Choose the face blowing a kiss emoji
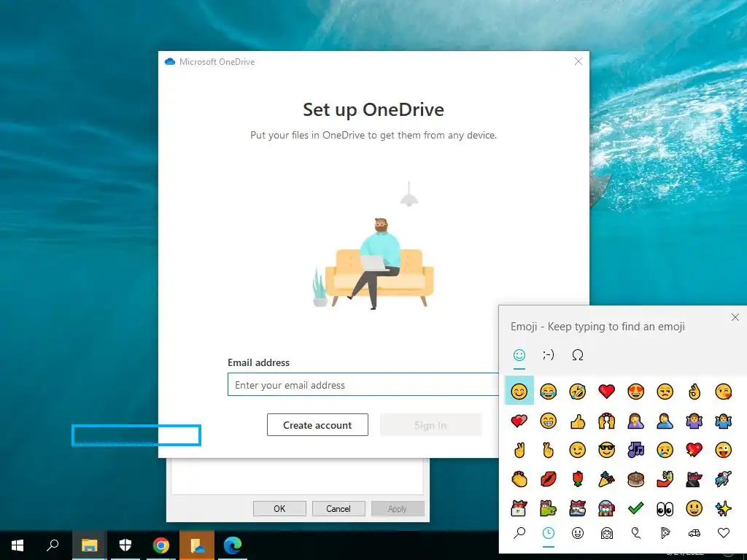Viewport: 747px width, 560px height. [x=723, y=392]
